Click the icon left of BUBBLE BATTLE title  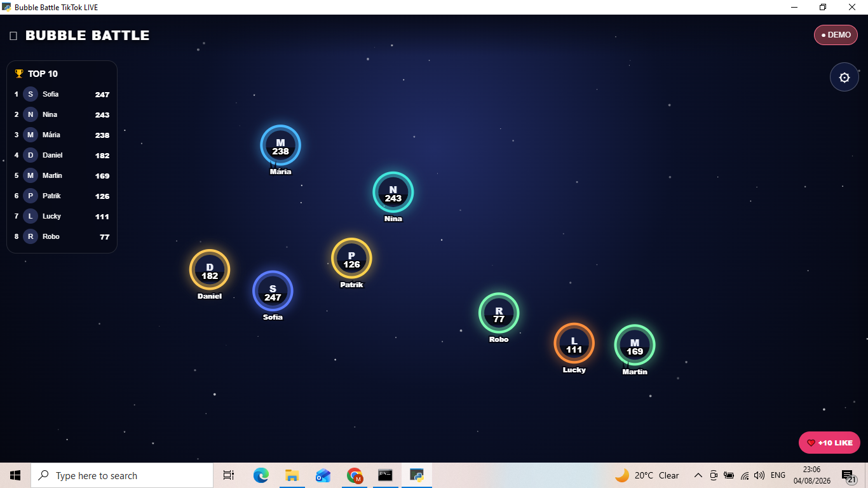click(13, 36)
